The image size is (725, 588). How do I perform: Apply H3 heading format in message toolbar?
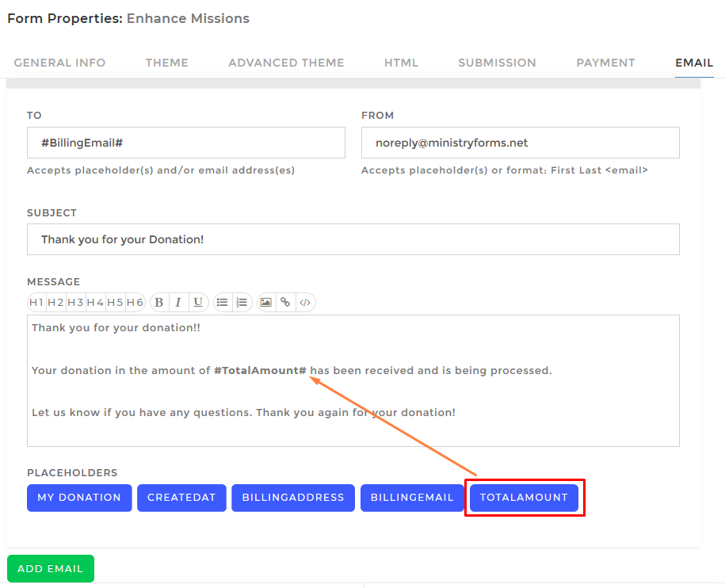click(75, 302)
